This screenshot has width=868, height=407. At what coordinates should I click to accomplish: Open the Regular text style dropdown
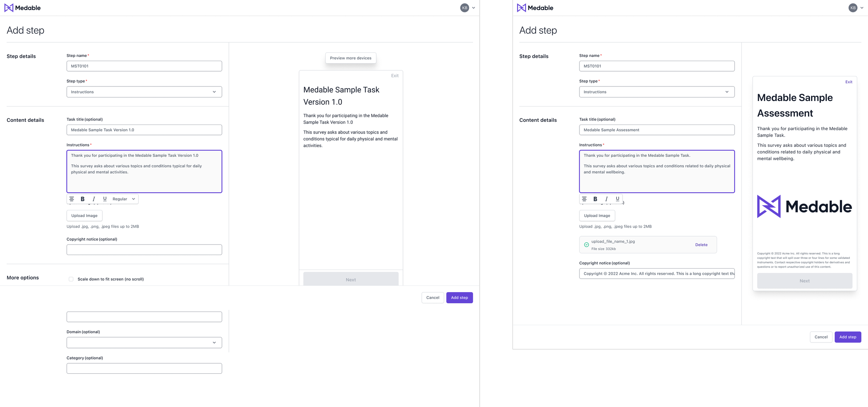124,199
